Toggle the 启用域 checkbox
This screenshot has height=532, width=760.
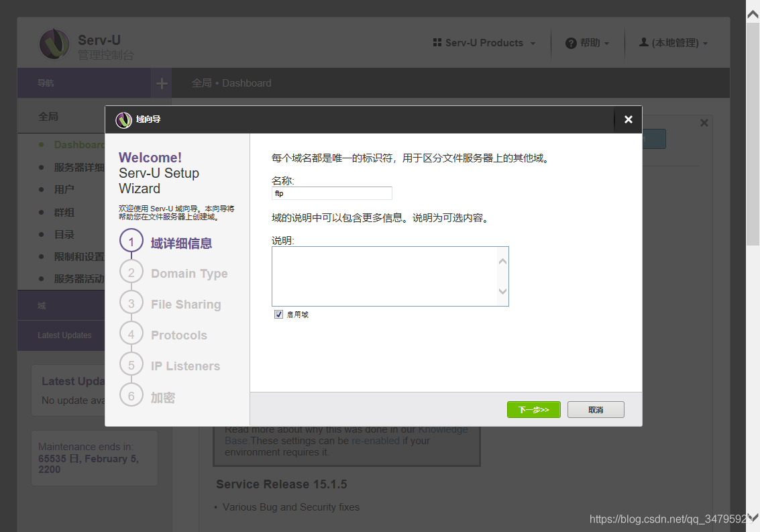point(278,314)
